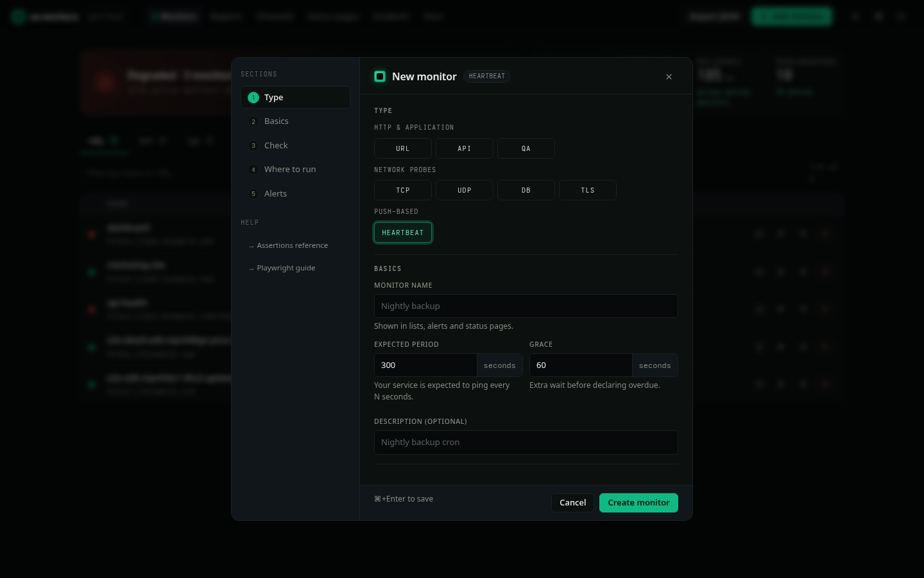The width and height of the screenshot is (924, 578).
Task: Click the seconds unit of Expected period
Action: (500, 365)
